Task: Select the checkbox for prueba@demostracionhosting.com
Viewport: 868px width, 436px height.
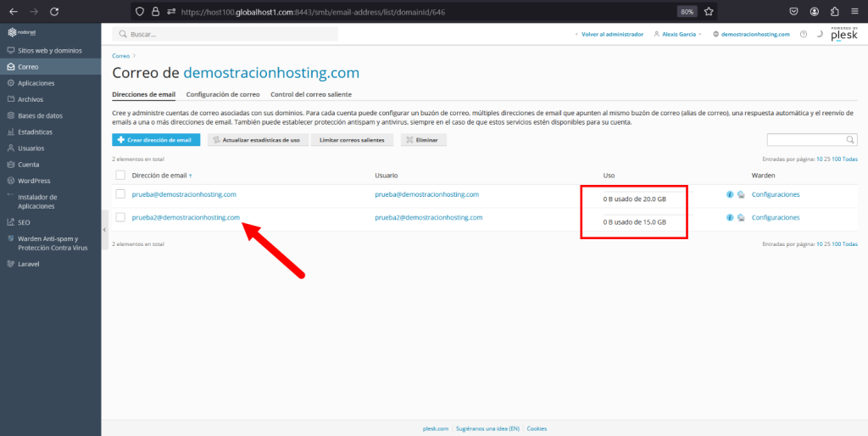Action: click(x=120, y=194)
